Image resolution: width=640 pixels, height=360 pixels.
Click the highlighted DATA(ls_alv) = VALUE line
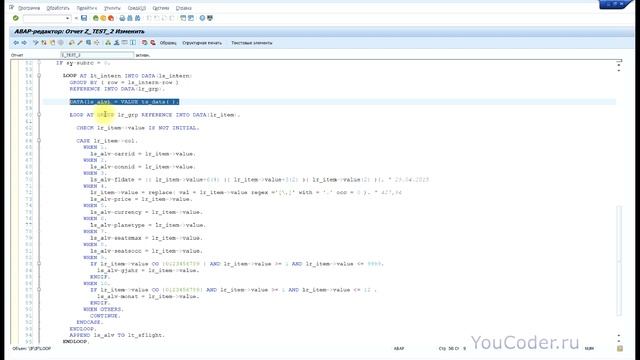(x=124, y=102)
